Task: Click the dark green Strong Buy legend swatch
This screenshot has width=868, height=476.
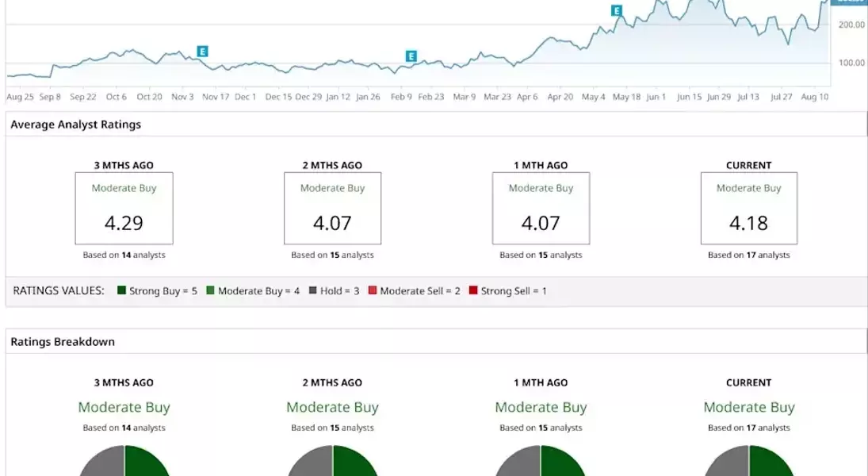Action: (x=122, y=290)
